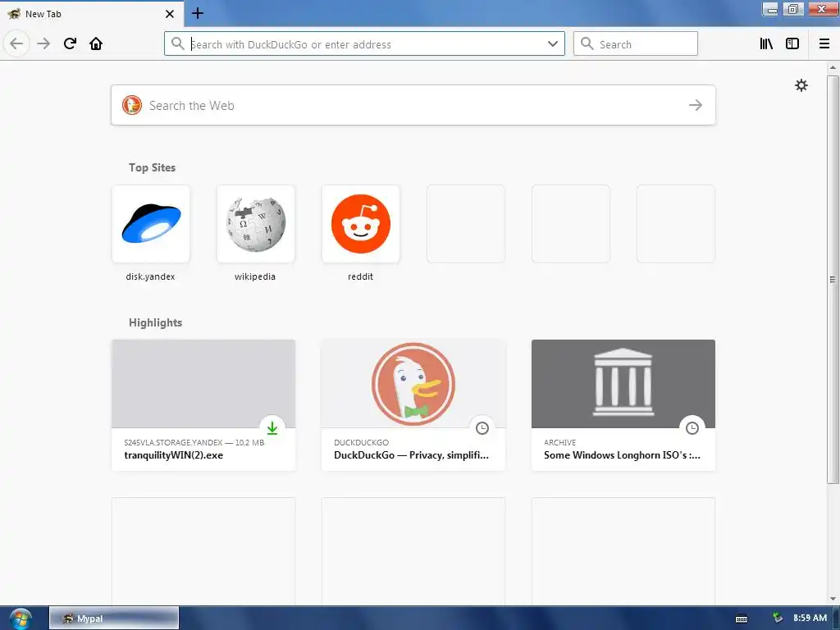Screen dimensions: 840x630
Task: Click the history clock icon on Archive card
Action: pyautogui.click(x=692, y=428)
